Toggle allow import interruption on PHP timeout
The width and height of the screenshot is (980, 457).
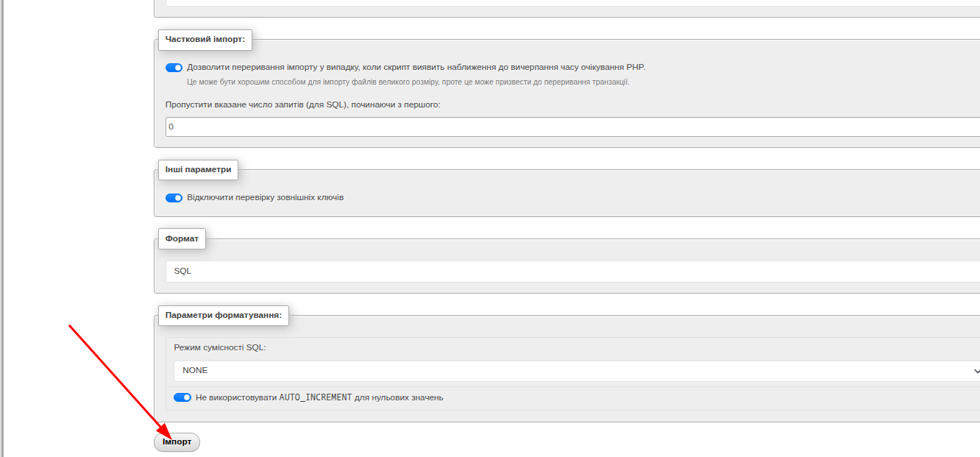coord(174,68)
